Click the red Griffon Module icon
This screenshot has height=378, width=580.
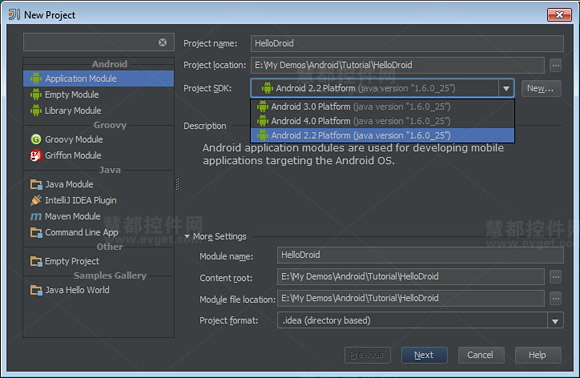coord(36,155)
